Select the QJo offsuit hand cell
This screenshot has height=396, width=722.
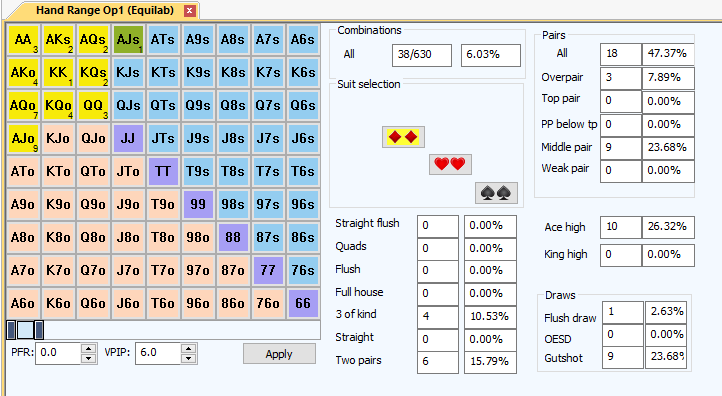tap(93, 139)
